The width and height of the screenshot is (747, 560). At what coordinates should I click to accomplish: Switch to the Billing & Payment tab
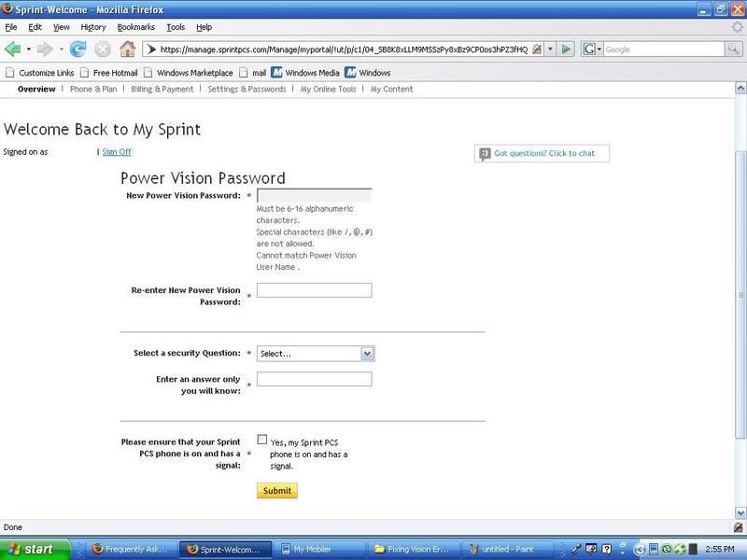(x=162, y=89)
